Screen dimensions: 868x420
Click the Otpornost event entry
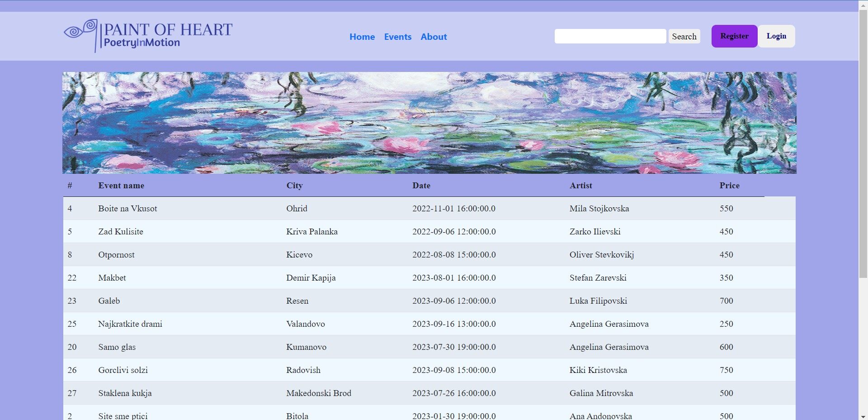116,255
